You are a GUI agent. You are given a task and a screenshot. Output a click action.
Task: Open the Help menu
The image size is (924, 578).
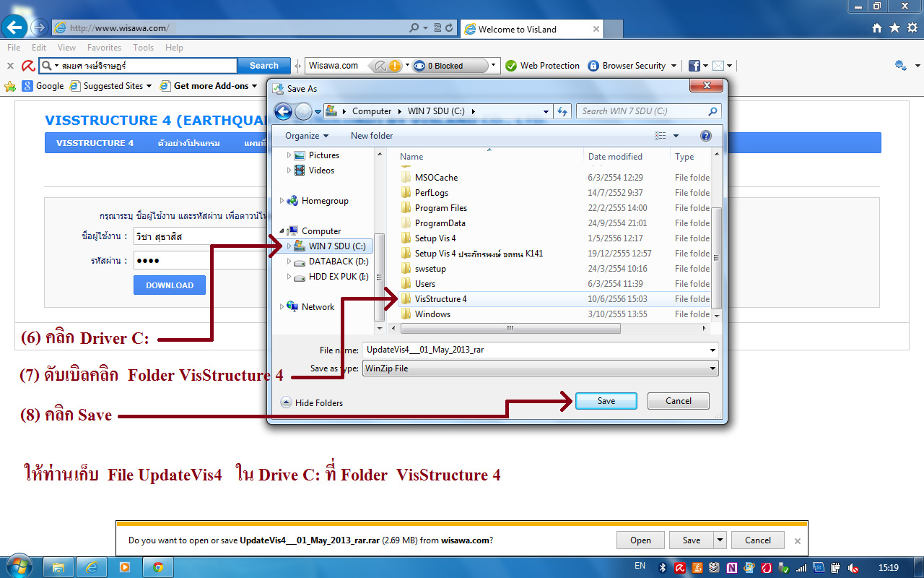point(174,48)
